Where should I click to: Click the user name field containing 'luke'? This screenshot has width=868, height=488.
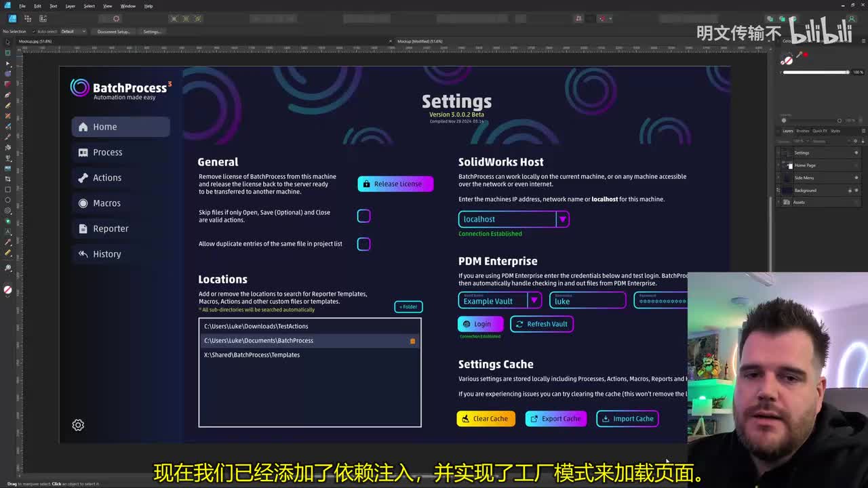(587, 301)
